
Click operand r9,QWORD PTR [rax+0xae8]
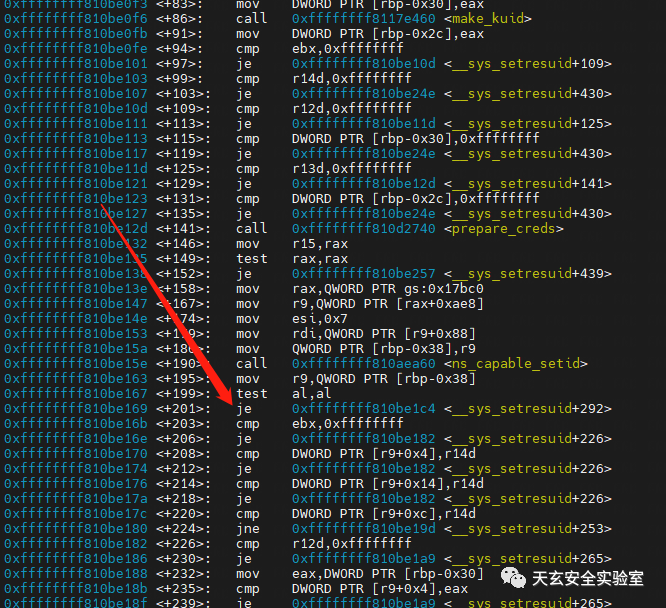[388, 304]
